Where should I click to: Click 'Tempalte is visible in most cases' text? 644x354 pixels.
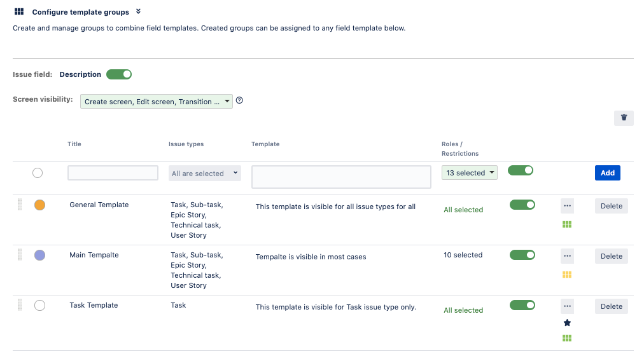click(x=311, y=257)
